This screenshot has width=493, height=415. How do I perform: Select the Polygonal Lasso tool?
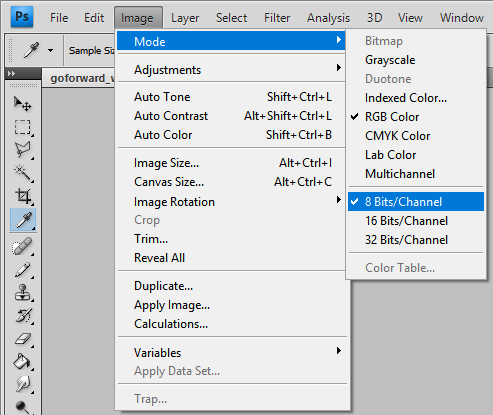click(x=23, y=150)
